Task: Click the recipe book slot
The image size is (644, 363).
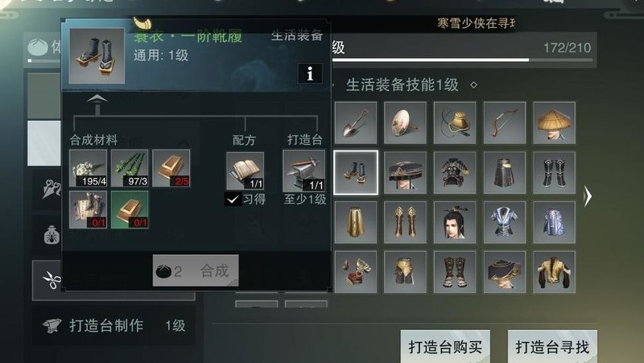Action: [x=246, y=171]
